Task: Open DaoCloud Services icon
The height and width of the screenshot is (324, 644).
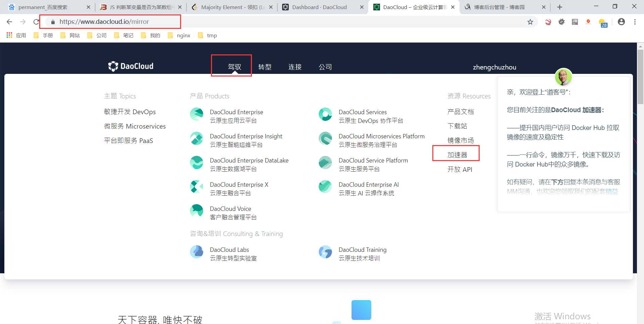Action: [325, 114]
